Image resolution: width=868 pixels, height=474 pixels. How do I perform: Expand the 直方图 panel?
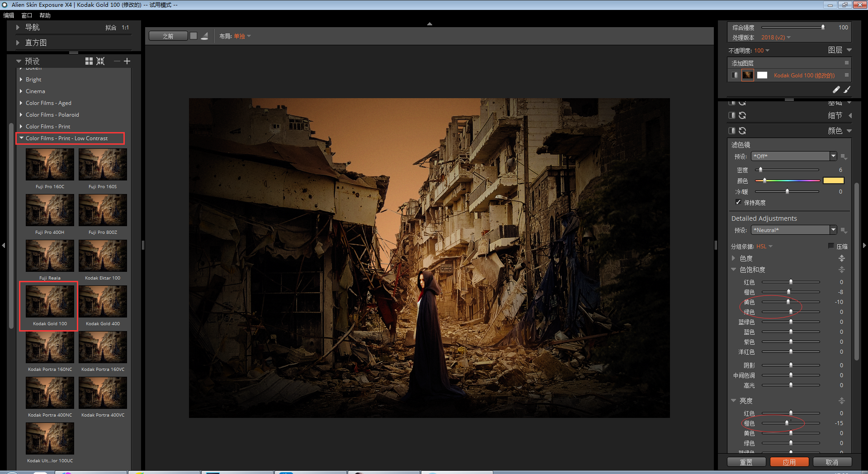(18, 43)
